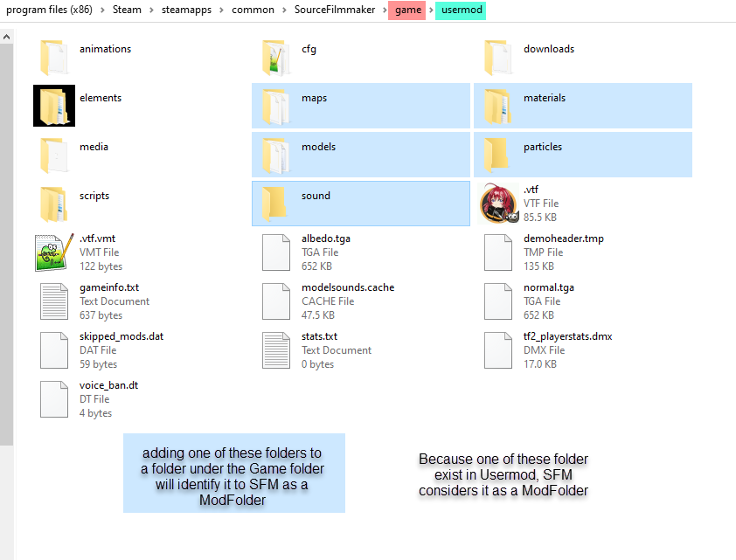Expand chevron after Steam breadcrumb
The height and width of the screenshot is (560, 736).
click(151, 10)
